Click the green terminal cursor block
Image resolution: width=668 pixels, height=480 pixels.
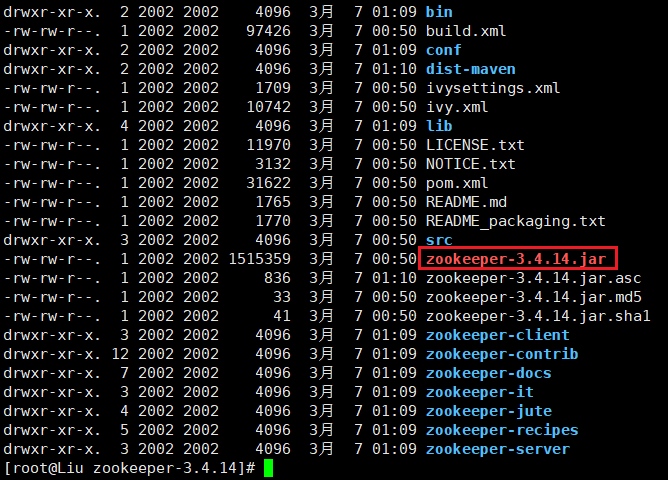268,469
